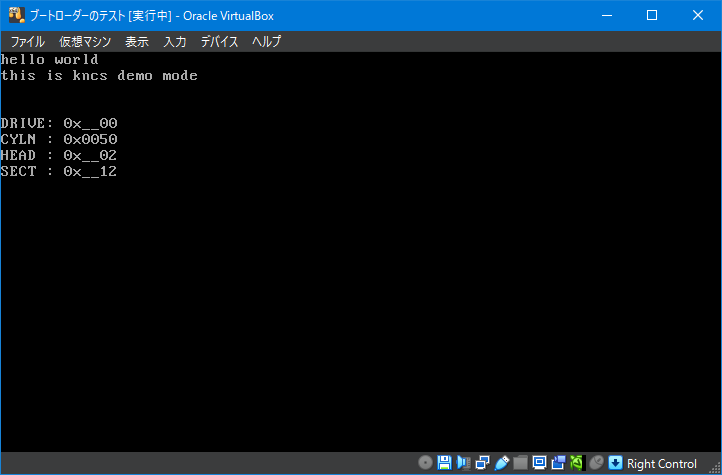This screenshot has width=722, height=475.
Task: Click the VirtualBox title bar app icon
Action: [17, 16]
